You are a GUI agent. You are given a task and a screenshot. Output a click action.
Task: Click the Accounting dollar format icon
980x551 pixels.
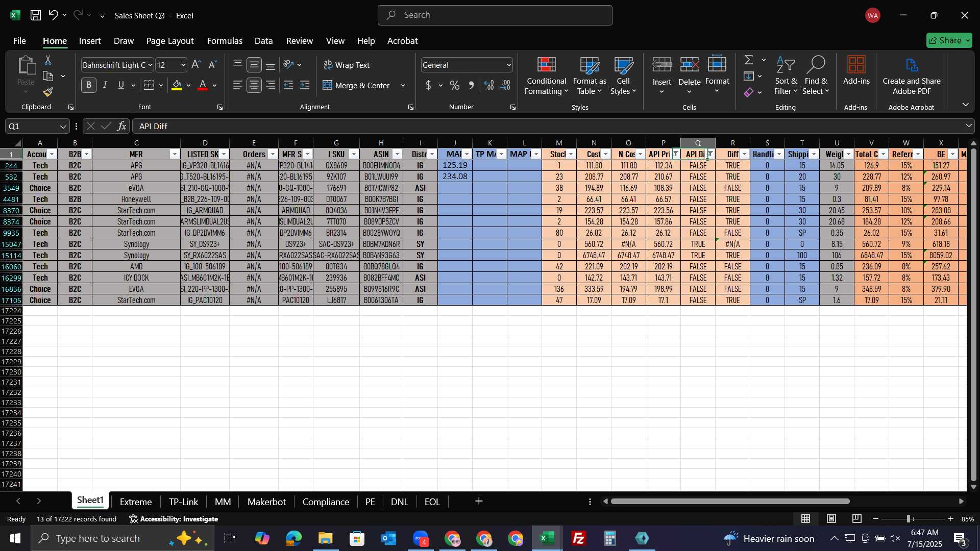[x=428, y=85]
